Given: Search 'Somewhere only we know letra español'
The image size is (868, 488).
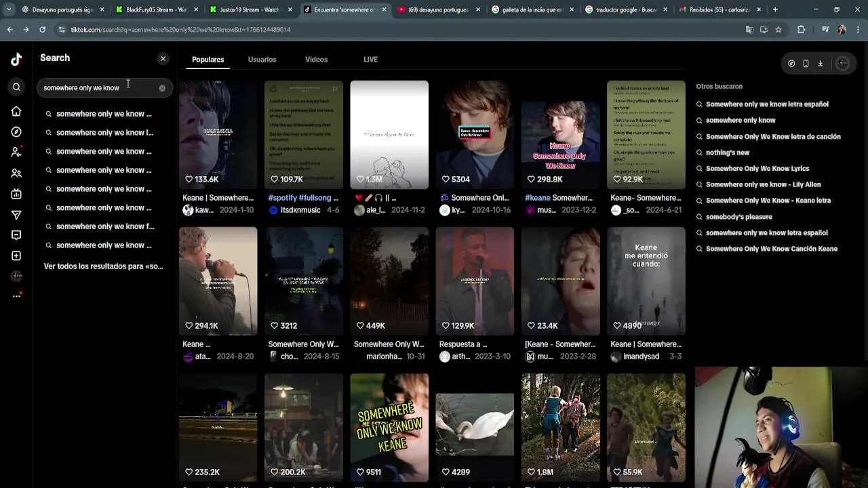Looking at the screenshot, I should [x=767, y=104].
